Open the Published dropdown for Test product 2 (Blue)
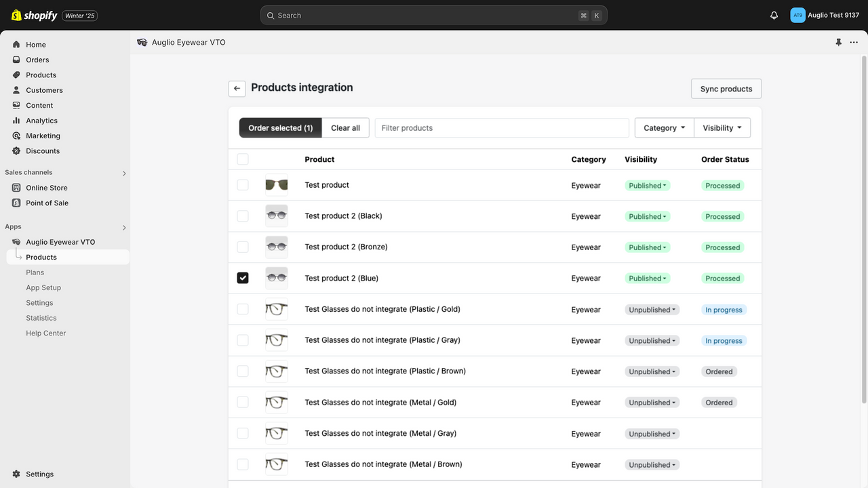The height and width of the screenshot is (488, 868). tap(648, 279)
